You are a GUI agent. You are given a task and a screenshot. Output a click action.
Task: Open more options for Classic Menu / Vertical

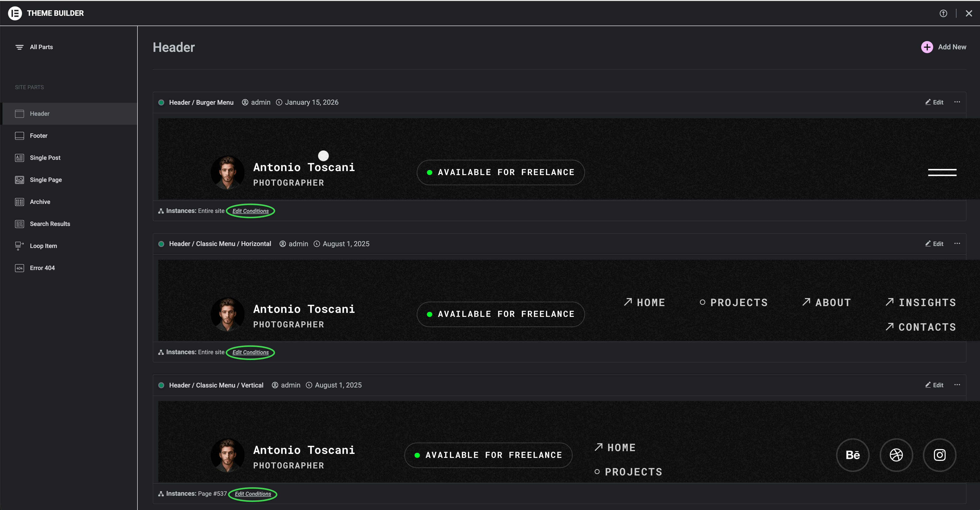(957, 385)
